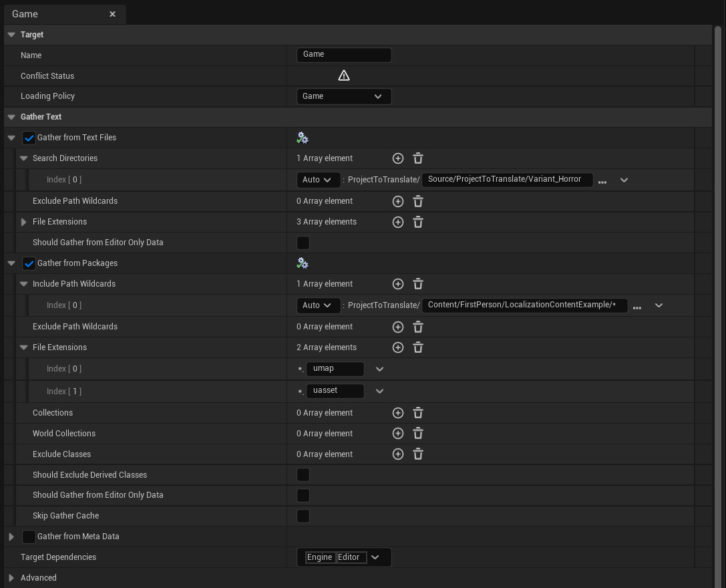Remove all Exclude Classes elements with trash icon

pos(418,454)
